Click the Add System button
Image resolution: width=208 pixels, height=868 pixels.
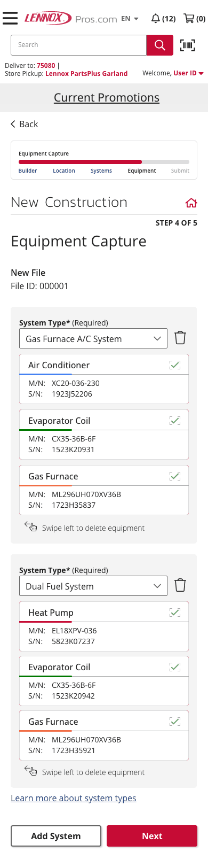pos(56,836)
